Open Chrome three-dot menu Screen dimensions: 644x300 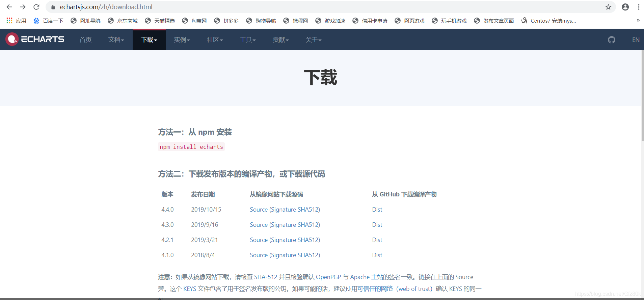pyautogui.click(x=639, y=7)
